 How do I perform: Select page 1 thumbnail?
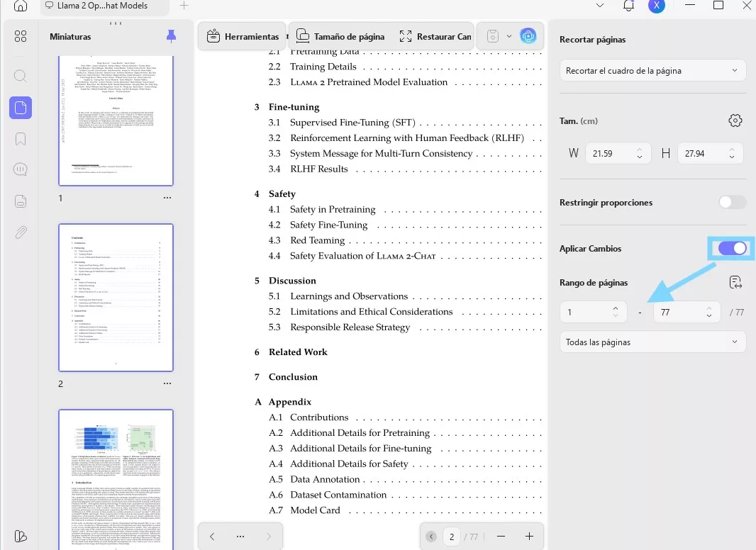116,120
